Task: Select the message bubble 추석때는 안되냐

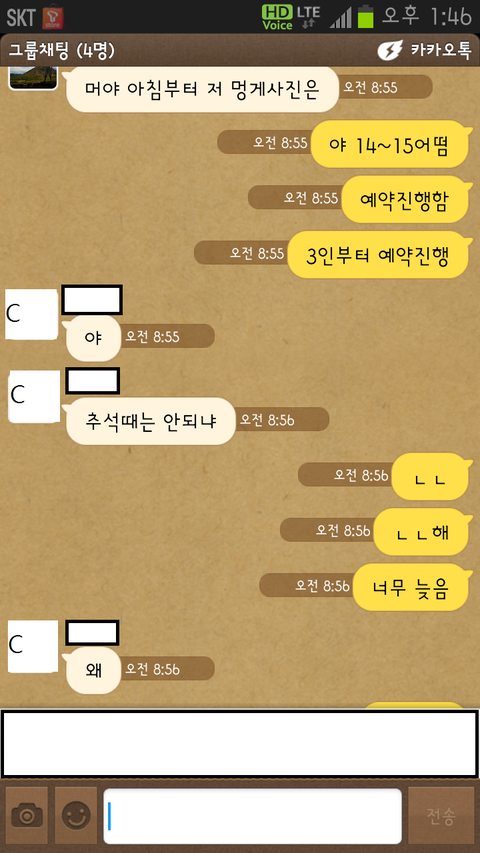Action: tap(151, 421)
